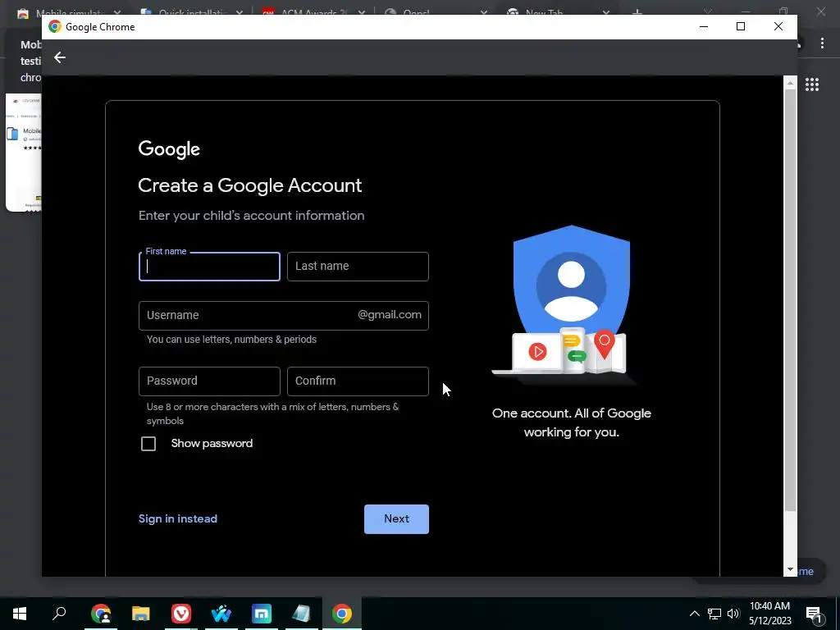Open a new tab with plus button

(x=637, y=11)
